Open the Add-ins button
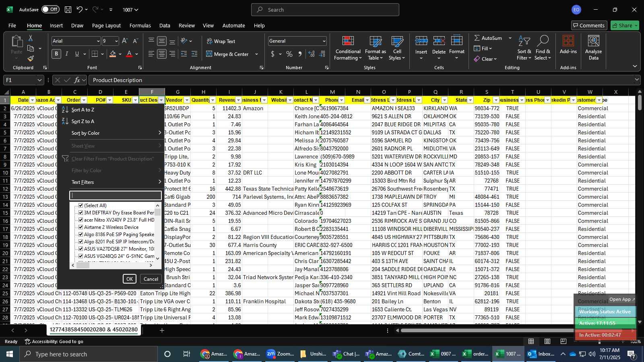This screenshot has height=362, width=644. pos(568,45)
